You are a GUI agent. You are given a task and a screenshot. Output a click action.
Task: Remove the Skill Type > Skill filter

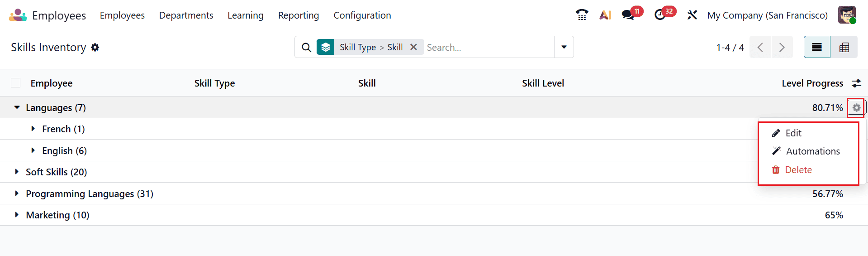point(413,47)
